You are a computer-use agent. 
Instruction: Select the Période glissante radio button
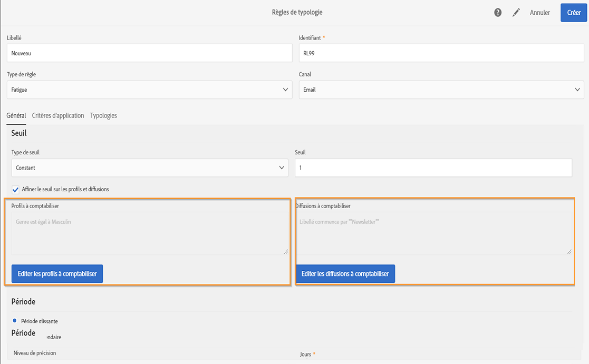click(15, 320)
